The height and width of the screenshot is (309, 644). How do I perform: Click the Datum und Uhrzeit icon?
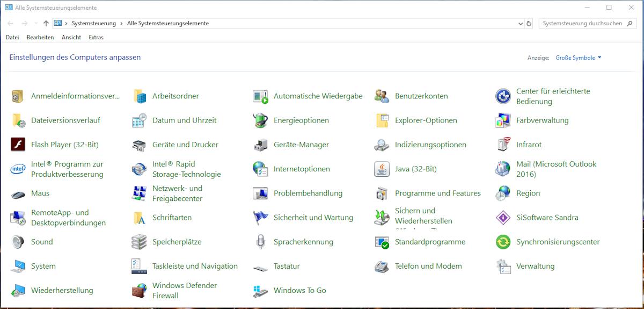click(x=140, y=120)
